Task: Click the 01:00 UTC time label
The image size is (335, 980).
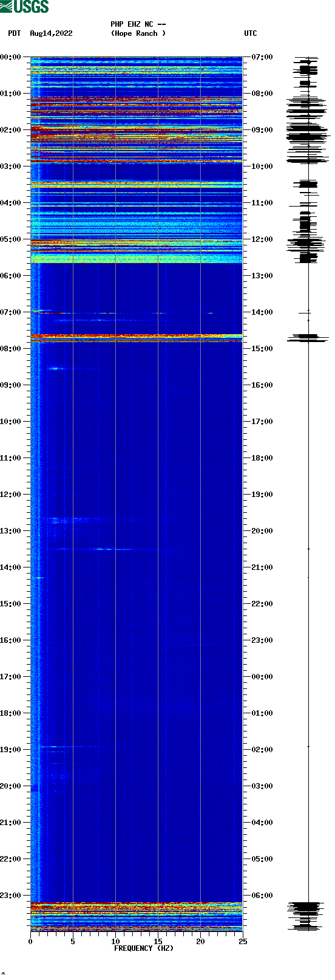Action: [x=262, y=713]
